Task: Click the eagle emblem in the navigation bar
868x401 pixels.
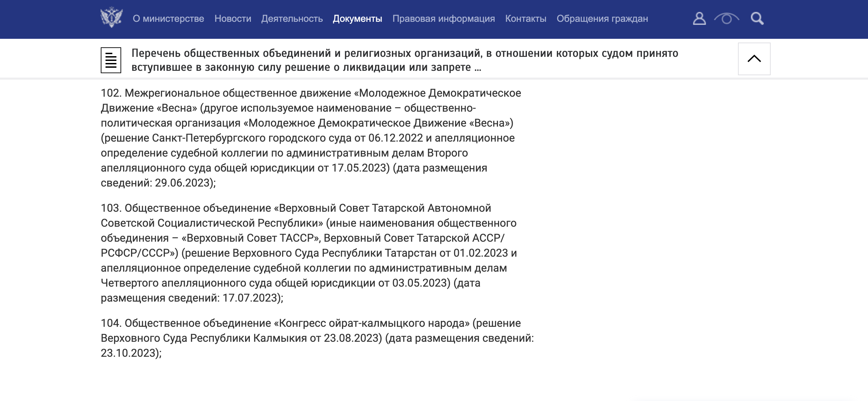Action: pos(111,18)
